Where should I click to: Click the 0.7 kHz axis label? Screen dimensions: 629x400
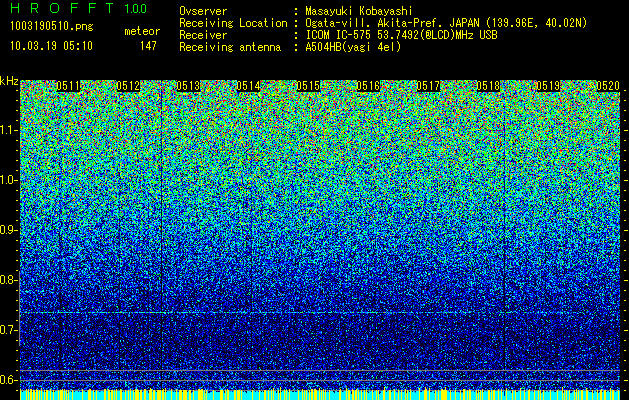click(x=8, y=330)
